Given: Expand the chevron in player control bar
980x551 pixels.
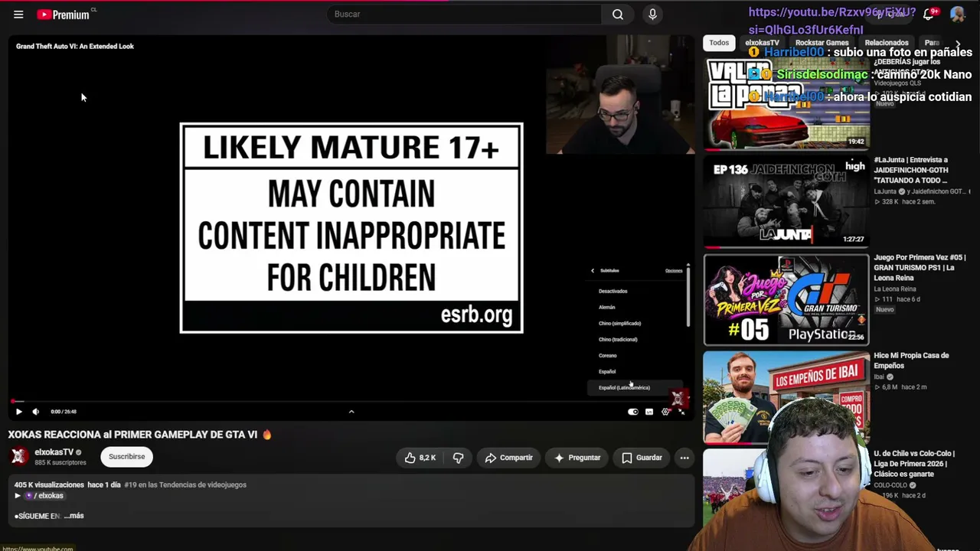Looking at the screenshot, I should click(x=351, y=412).
